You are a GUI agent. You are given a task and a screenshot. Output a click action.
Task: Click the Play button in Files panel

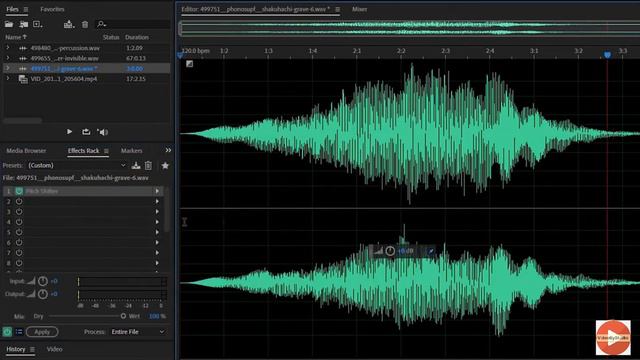point(69,132)
